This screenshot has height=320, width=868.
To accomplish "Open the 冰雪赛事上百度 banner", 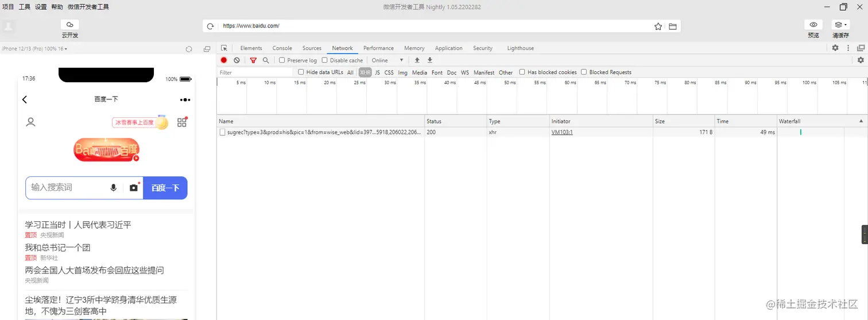I will click(x=140, y=122).
